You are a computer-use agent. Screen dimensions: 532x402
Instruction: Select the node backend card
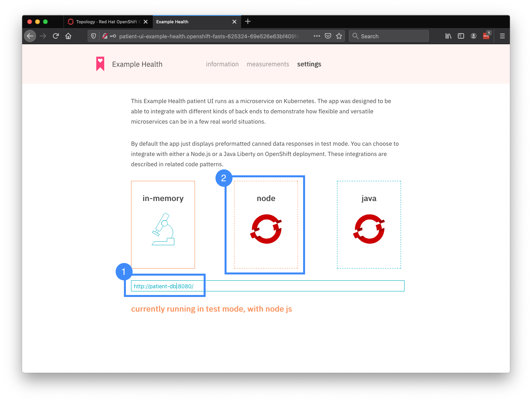click(x=266, y=225)
